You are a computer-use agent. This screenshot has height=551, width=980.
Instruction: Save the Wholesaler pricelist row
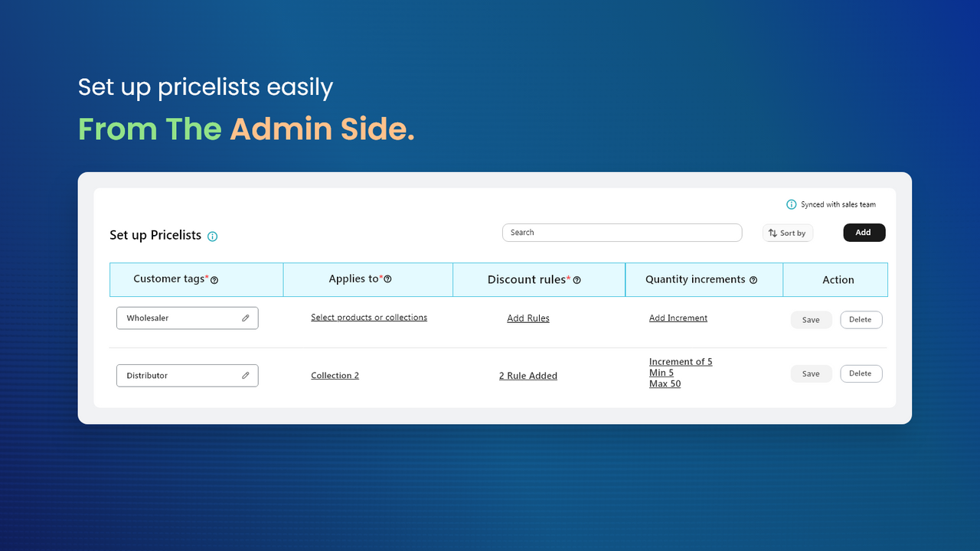[x=811, y=320]
